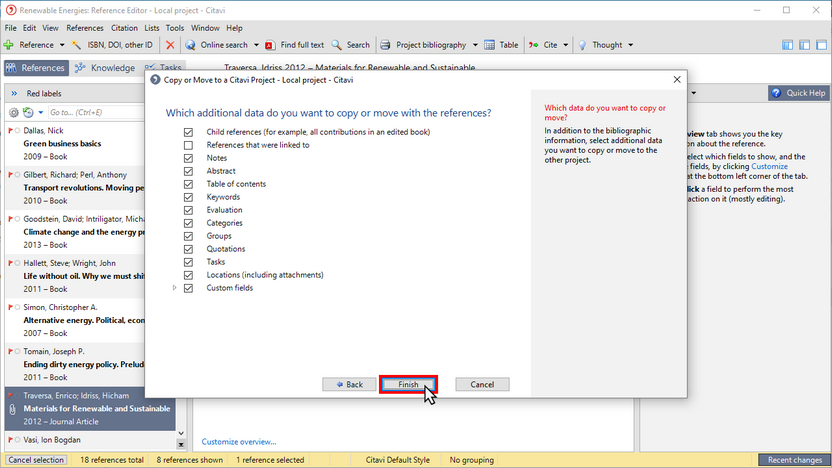Expand the Custom fields tree arrow
Viewport: 832px width, 468px height.
[175, 288]
